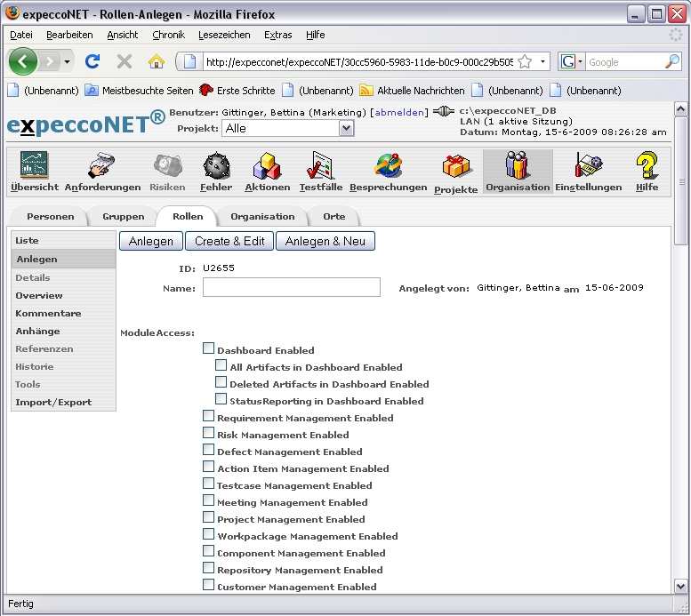Viewport: 691px width, 616px height.
Task: Open the Projekte gift-box icon
Action: click(x=456, y=167)
